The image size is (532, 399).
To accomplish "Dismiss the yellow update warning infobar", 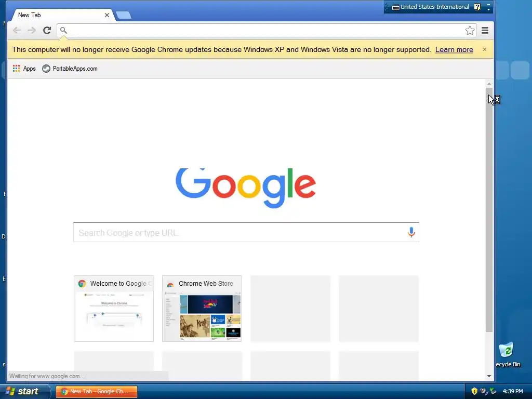I will (485, 49).
